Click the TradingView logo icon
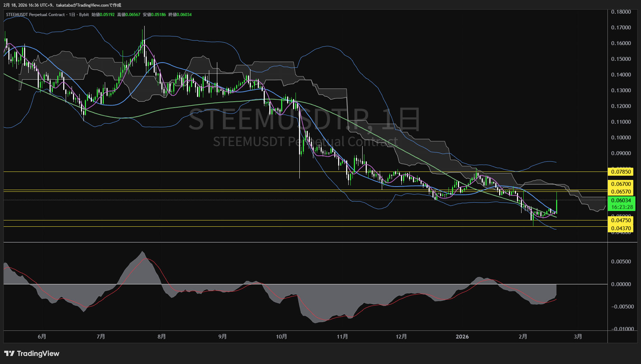 tap(9, 354)
